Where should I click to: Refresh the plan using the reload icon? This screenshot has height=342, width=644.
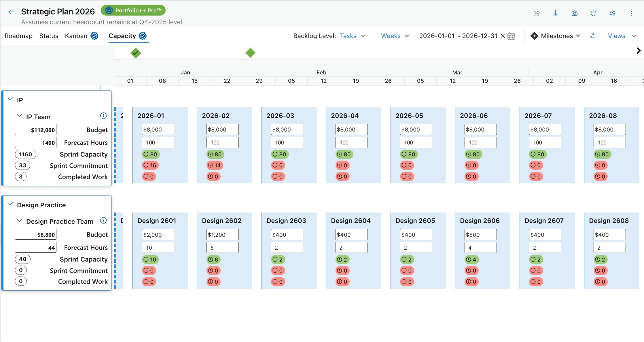pos(593,13)
